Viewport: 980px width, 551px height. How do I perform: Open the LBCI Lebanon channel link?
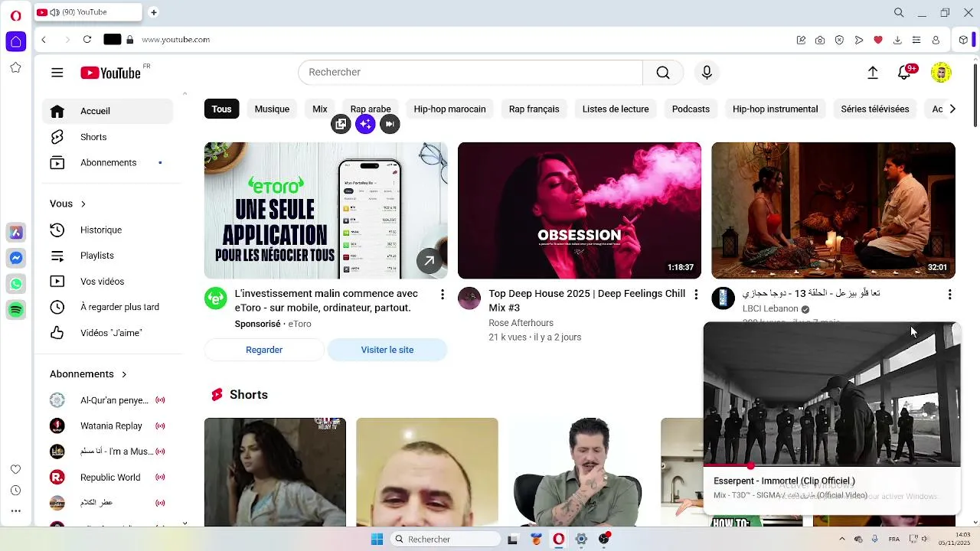point(770,308)
